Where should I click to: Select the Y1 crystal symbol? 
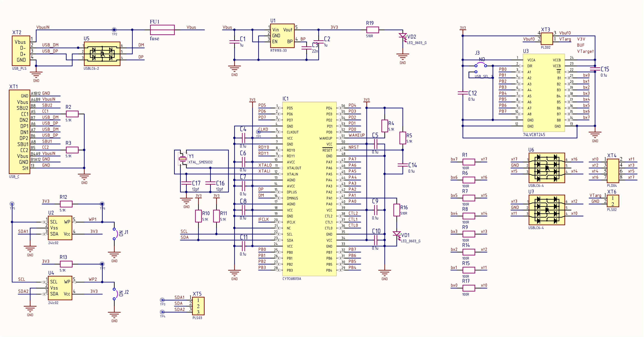(x=182, y=159)
